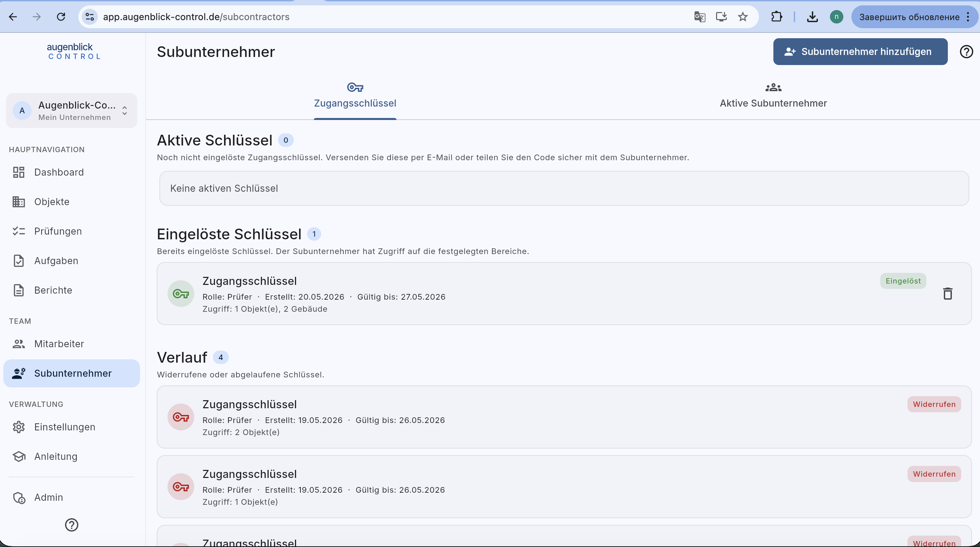Screen dimensions: 980x547
Task: Click the install app icon in address bar
Action: tap(721, 17)
